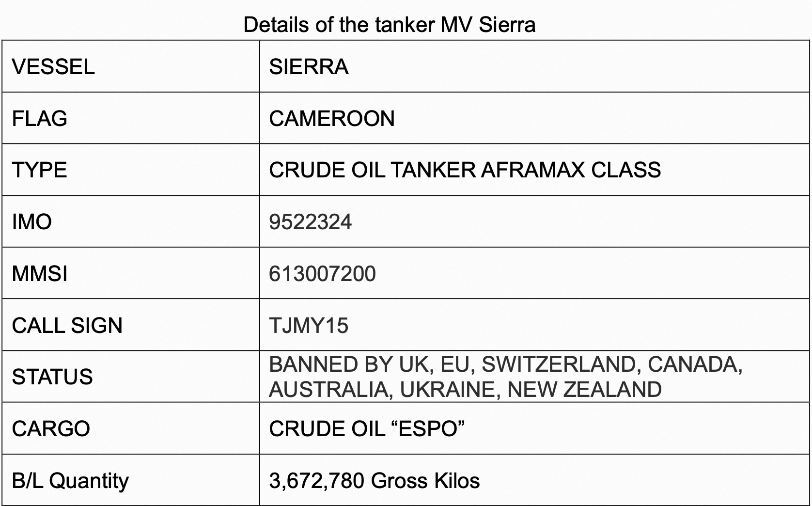The width and height of the screenshot is (812, 506).
Task: Click the CAMEROON flag value
Action: coord(332,118)
